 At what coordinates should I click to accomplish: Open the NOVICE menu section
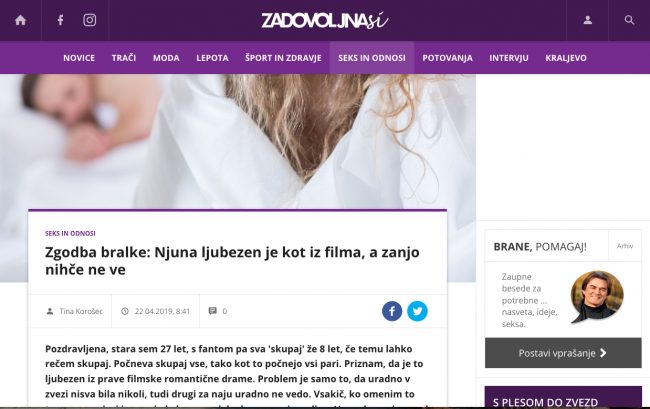79,58
